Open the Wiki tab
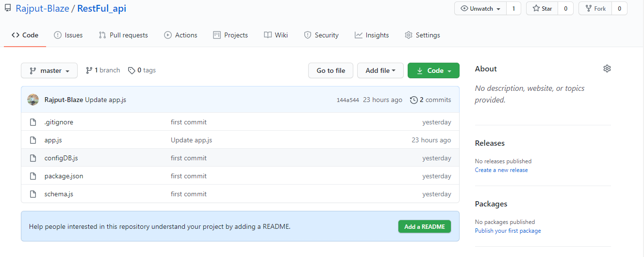644x257 pixels. 276,35
